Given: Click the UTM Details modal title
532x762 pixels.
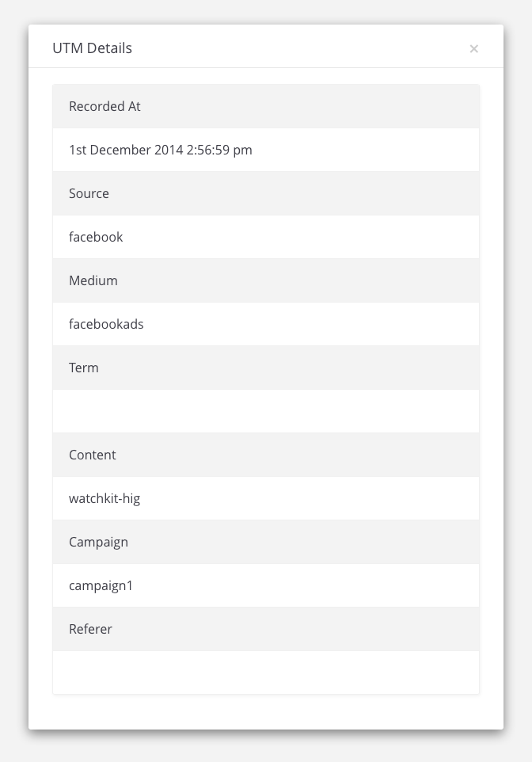Looking at the screenshot, I should tap(92, 48).
